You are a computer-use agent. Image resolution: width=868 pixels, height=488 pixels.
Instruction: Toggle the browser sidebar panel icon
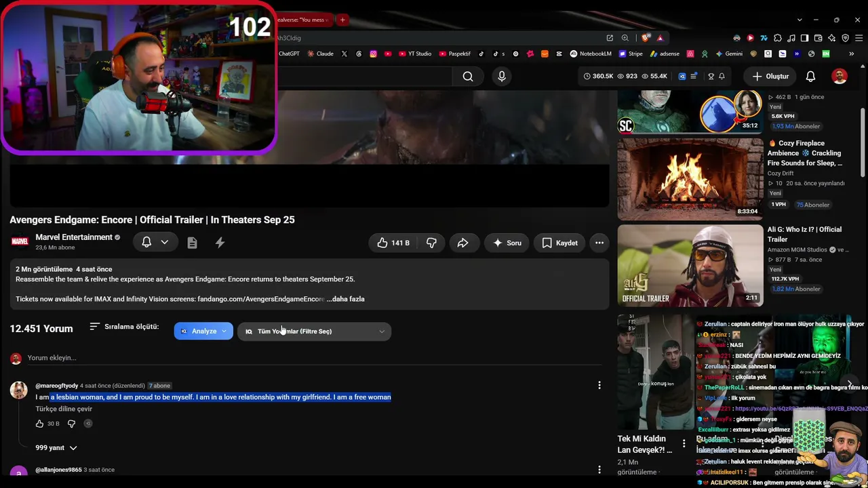click(805, 38)
